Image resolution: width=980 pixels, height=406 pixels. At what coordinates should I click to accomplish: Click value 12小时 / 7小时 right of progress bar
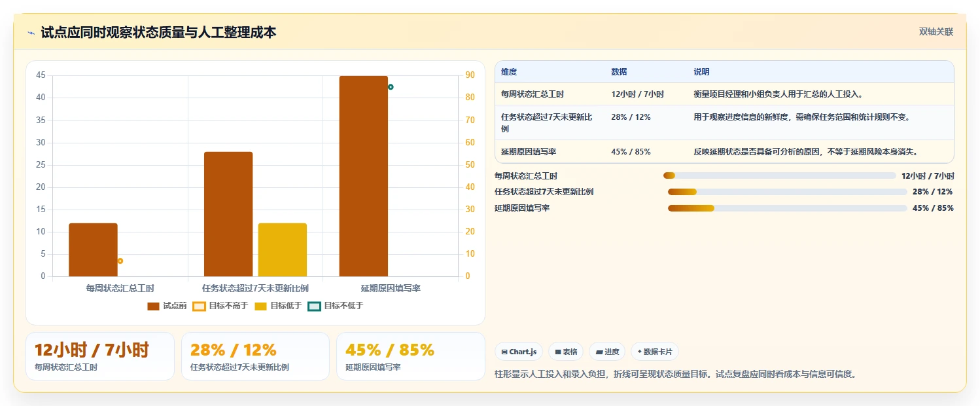click(928, 176)
